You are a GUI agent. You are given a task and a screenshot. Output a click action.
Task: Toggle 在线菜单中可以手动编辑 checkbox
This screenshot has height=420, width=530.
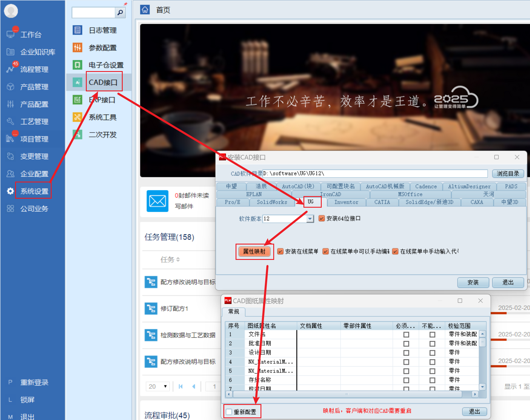pos(326,251)
